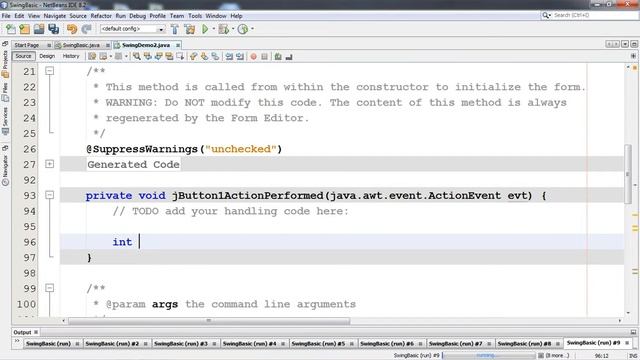Image resolution: width=640 pixels, height=360 pixels.
Task: Click the Profile Project icon
Action: (x=243, y=29)
